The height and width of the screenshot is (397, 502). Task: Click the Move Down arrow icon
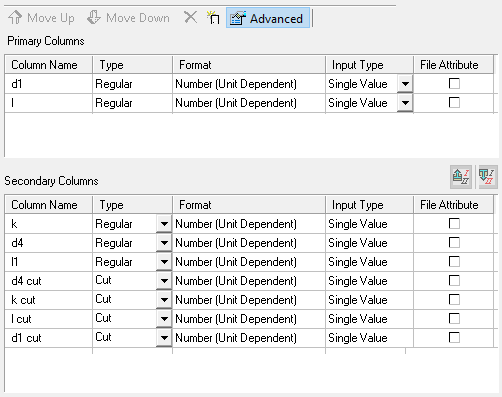[x=94, y=17]
